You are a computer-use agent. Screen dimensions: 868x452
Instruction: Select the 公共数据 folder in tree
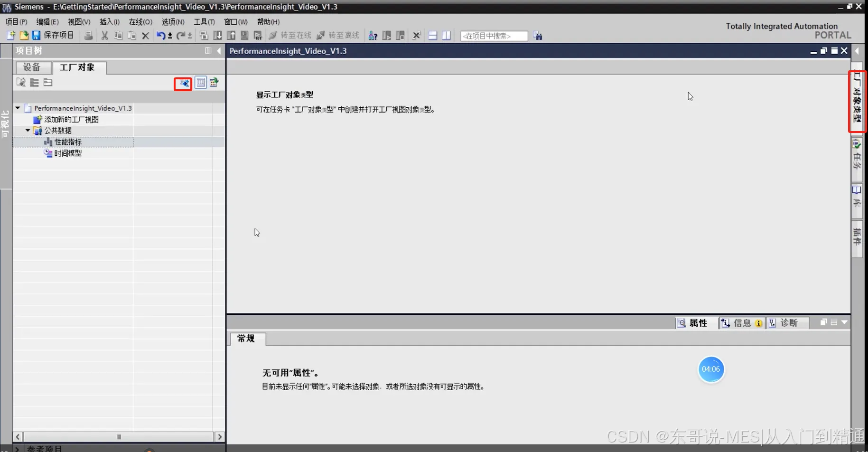(53, 131)
